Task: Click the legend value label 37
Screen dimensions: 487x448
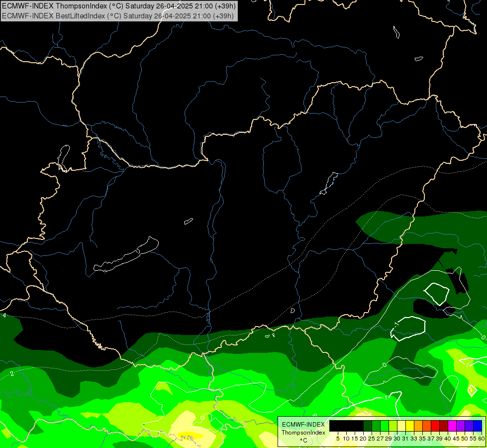Action: (x=431, y=439)
